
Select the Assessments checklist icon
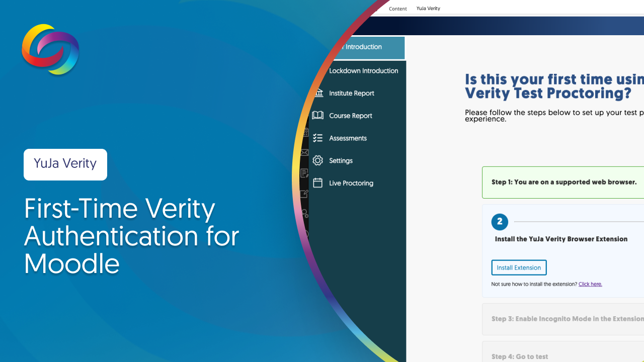(x=317, y=138)
